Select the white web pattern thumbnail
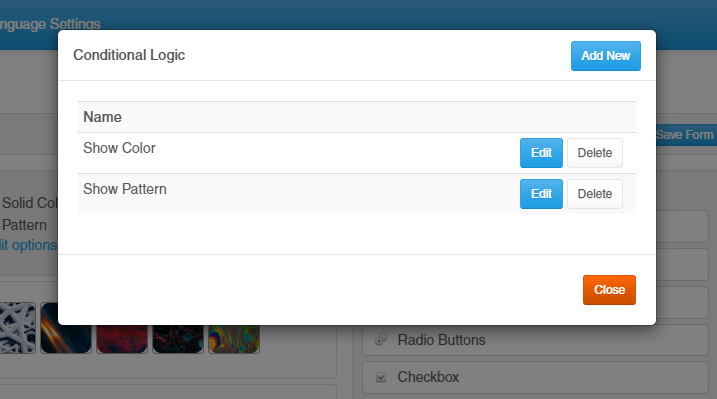 pos(17,328)
